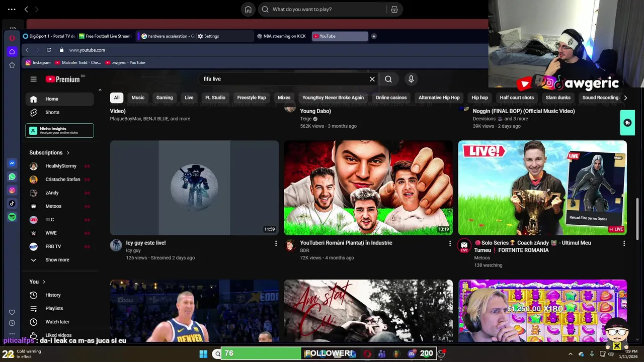Select the All filter chip
This screenshot has width=644, height=362.
[x=117, y=98]
